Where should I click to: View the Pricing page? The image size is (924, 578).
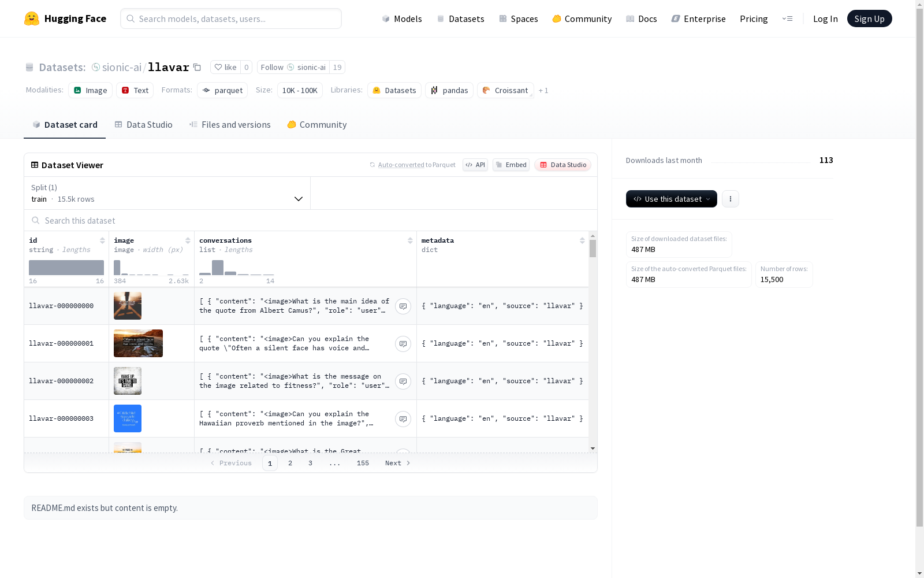coord(754,18)
